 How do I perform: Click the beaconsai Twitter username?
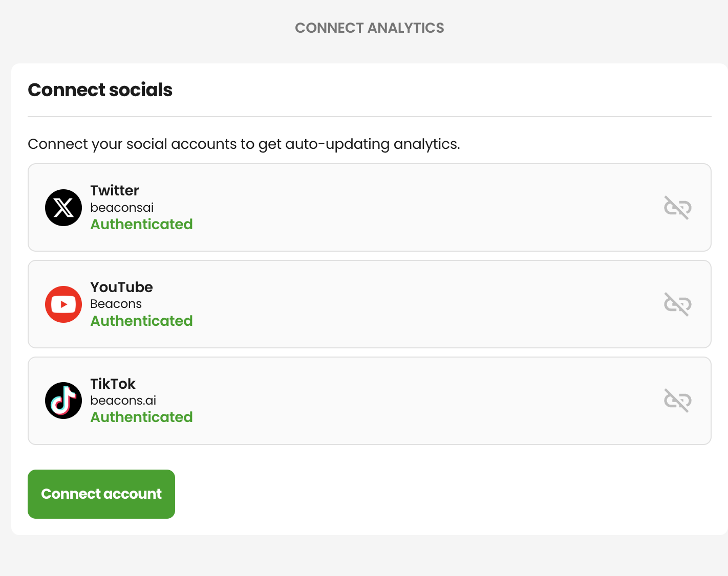tap(122, 208)
